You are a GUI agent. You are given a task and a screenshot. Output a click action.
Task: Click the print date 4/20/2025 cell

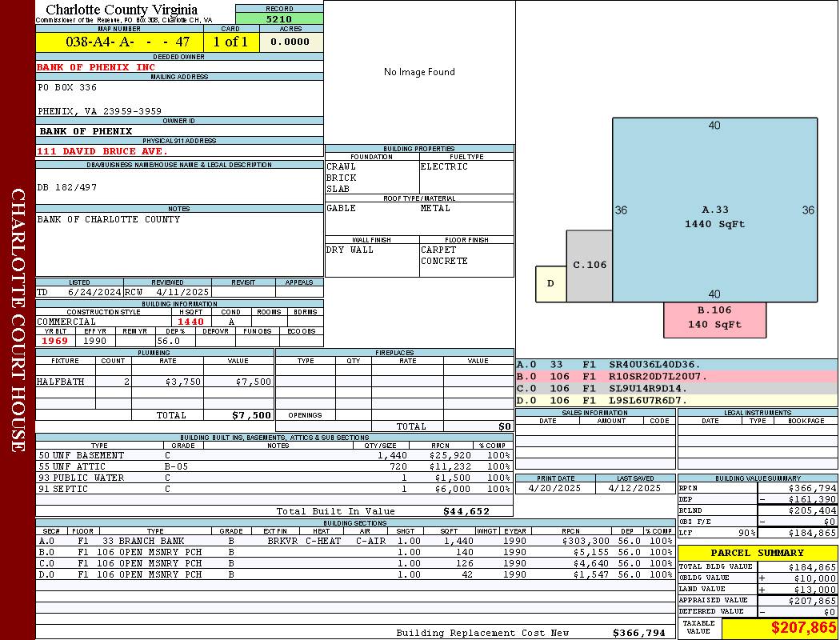click(555, 488)
